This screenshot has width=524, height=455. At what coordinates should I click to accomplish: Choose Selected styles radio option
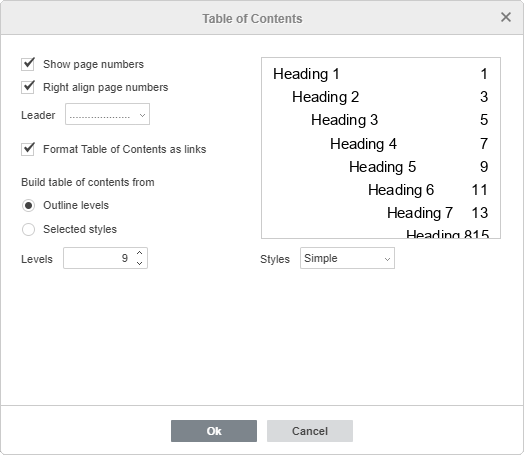click(x=28, y=230)
